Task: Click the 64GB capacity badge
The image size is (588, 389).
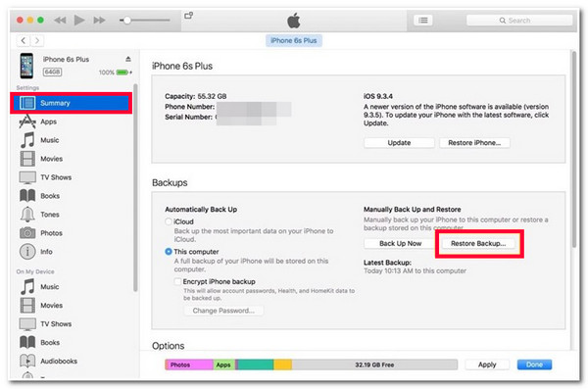Action: coord(52,73)
